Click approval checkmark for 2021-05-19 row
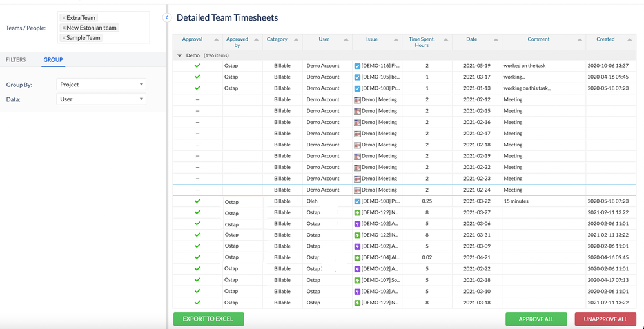Image resolution: width=644 pixels, height=329 pixels. [x=197, y=65]
